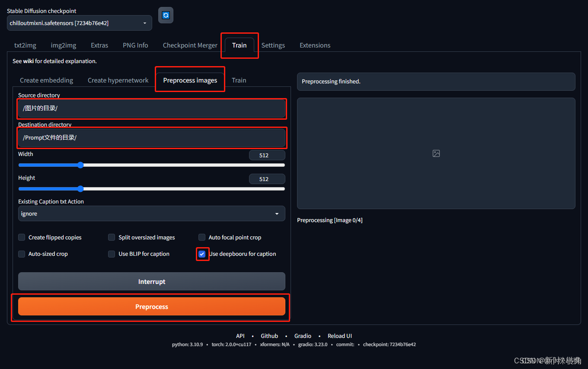Switch to txt2img tab

(x=25, y=45)
